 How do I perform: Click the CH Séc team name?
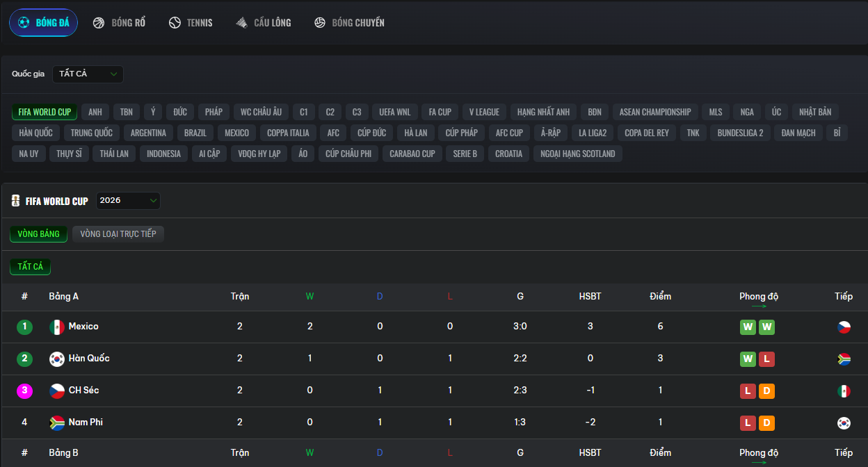click(x=83, y=391)
